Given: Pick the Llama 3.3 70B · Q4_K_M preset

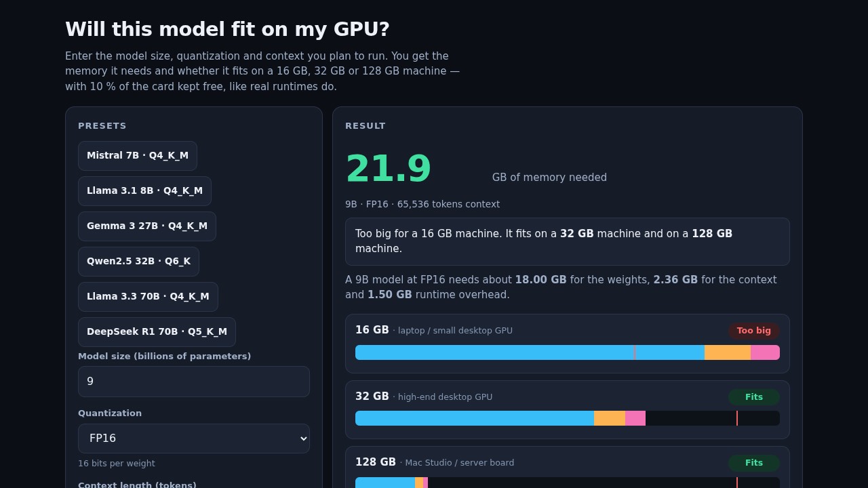Looking at the screenshot, I should point(148,297).
